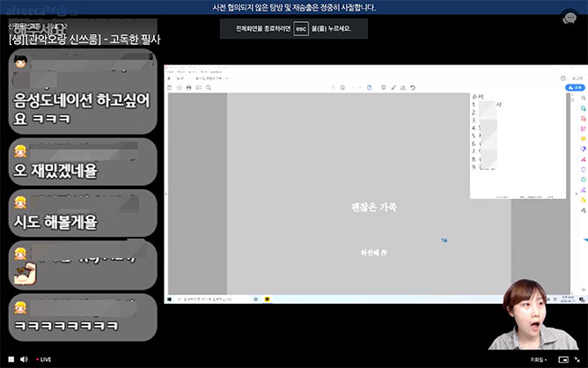Click the email envelope icon in PDF toolbar
This screenshot has width=588, height=368.
[x=198, y=87]
